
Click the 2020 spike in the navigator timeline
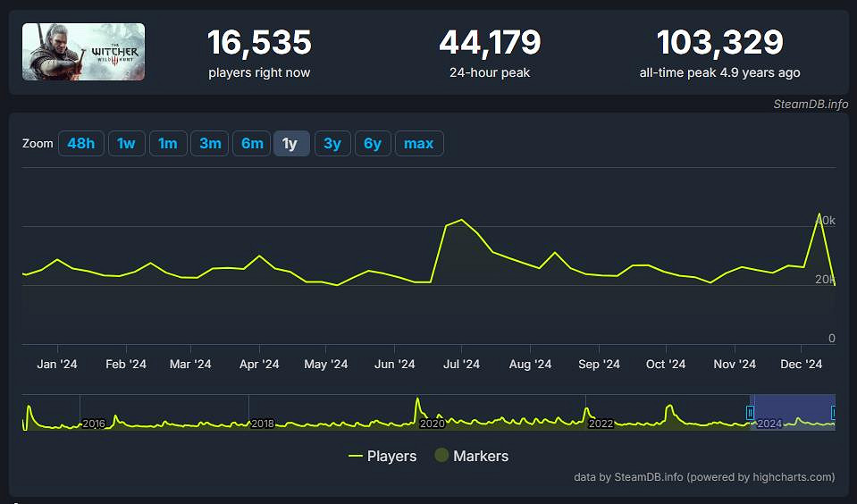point(417,403)
